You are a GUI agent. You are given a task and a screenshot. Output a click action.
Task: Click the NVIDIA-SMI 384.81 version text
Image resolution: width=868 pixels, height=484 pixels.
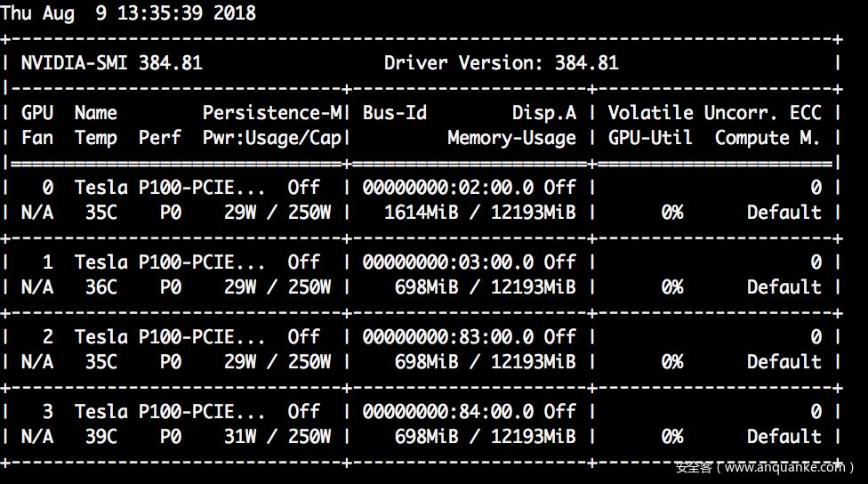pyautogui.click(x=111, y=63)
